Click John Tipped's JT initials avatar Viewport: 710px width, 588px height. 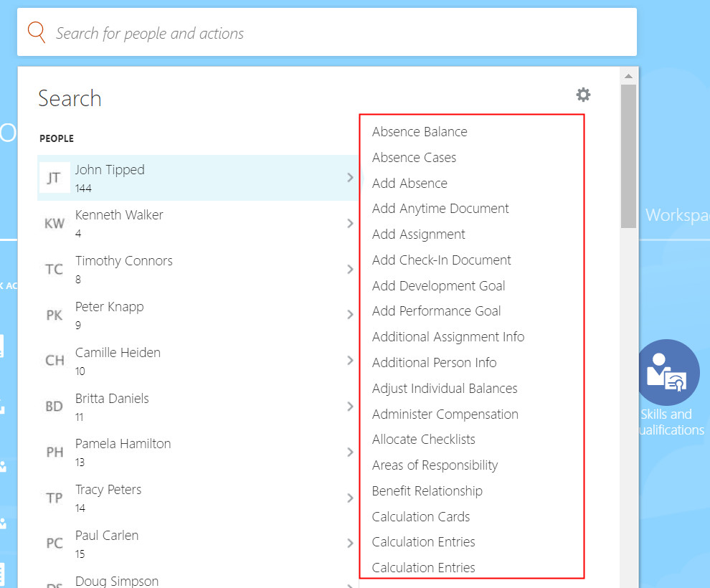click(55, 178)
